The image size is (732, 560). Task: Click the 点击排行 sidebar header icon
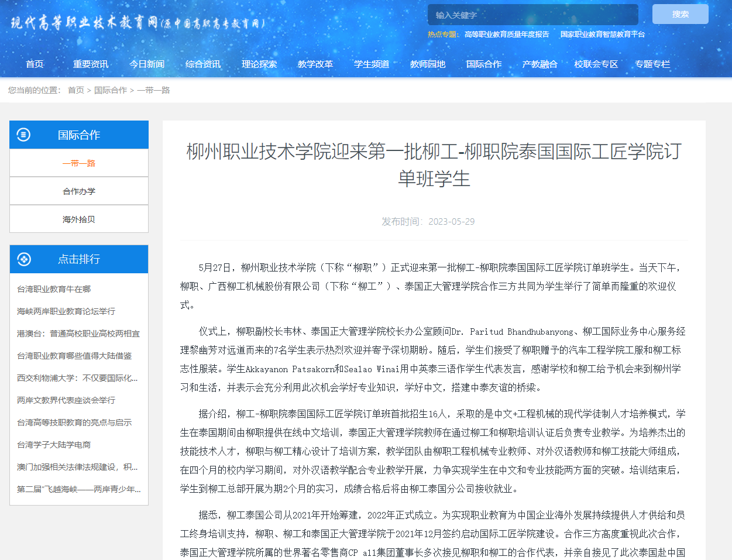24,259
